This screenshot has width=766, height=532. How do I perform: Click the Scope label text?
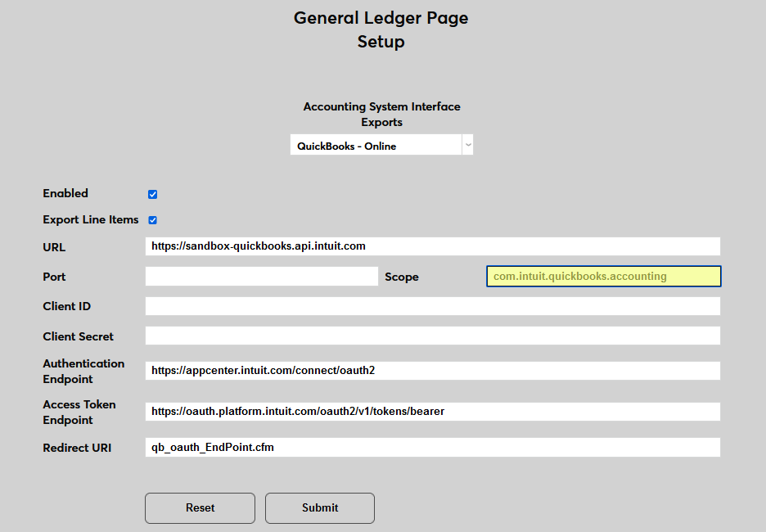point(402,277)
